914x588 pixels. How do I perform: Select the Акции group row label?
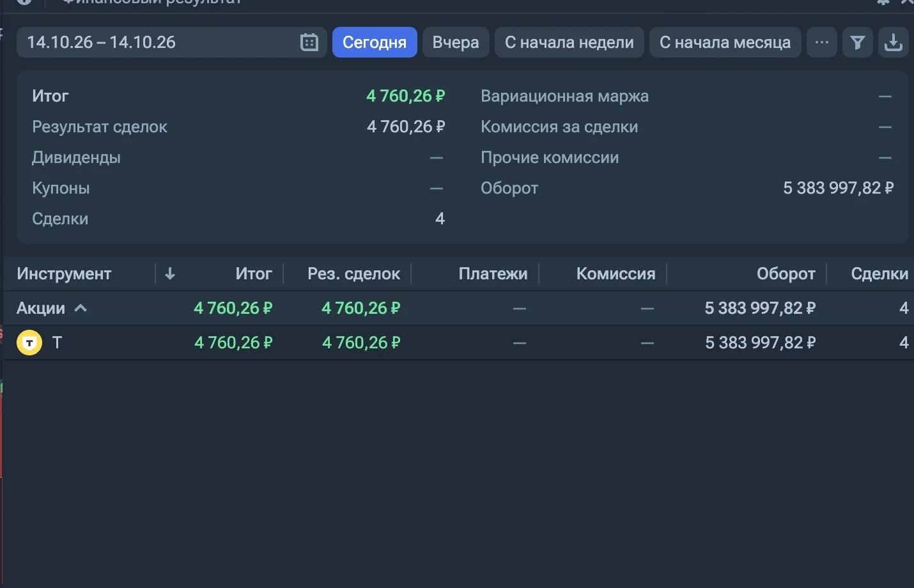pyautogui.click(x=41, y=308)
